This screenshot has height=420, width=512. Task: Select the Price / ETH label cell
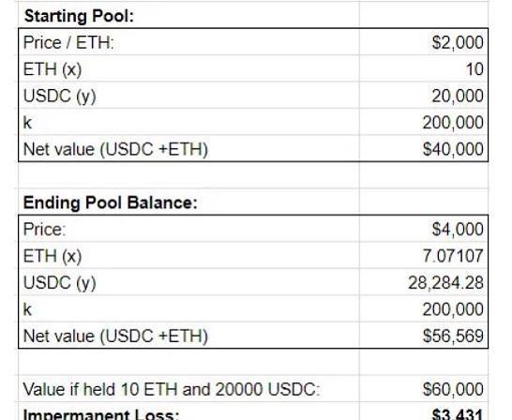tap(188, 42)
